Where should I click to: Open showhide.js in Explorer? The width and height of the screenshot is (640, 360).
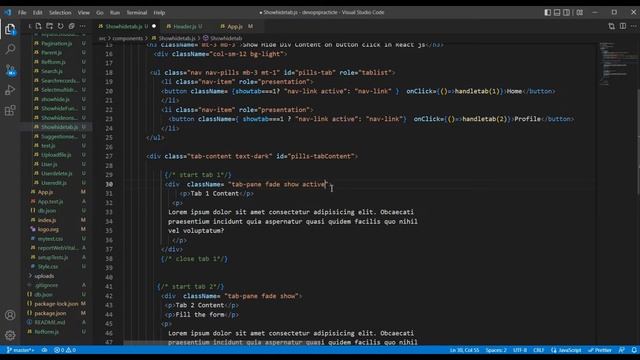click(x=55, y=99)
